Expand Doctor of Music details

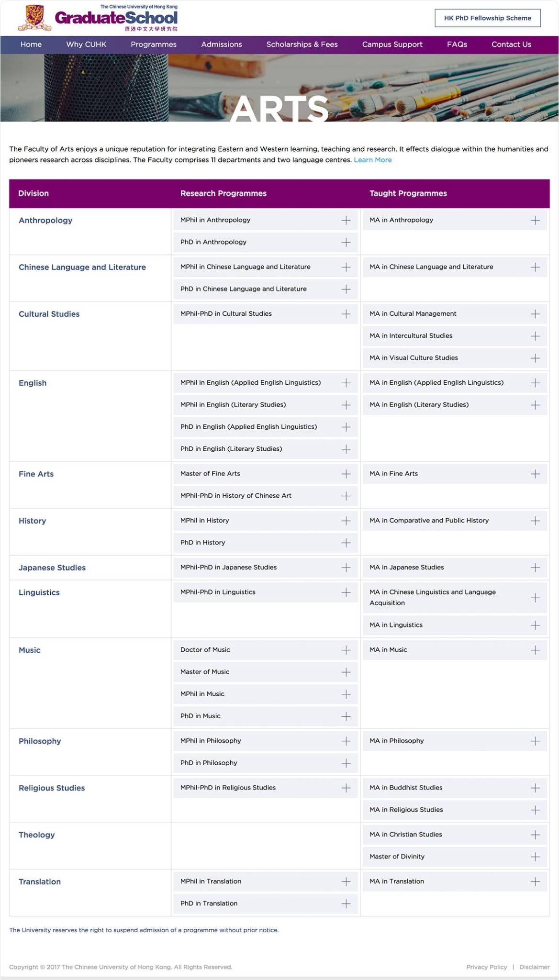(x=346, y=650)
